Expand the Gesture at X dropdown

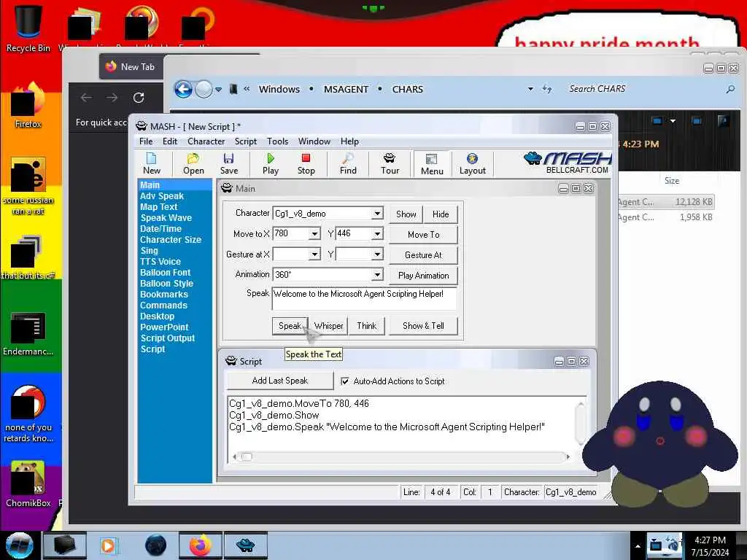click(x=314, y=254)
